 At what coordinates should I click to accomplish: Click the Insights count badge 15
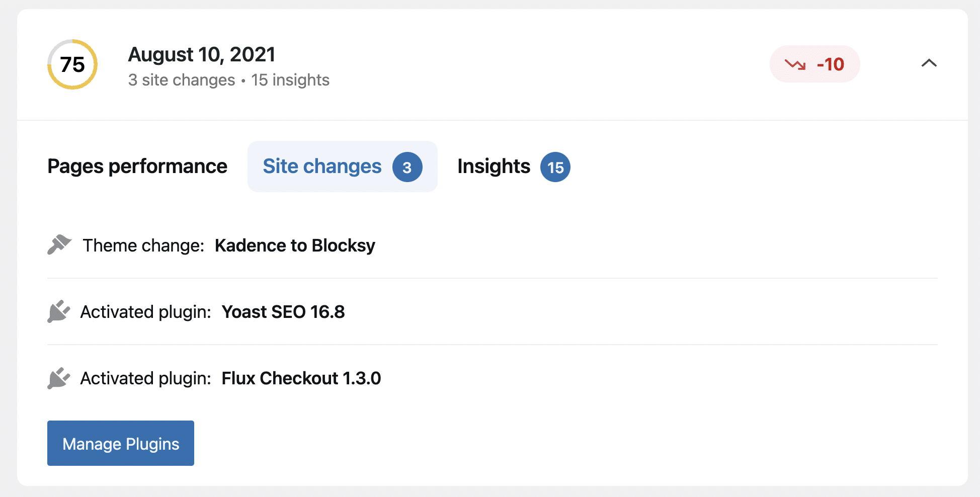click(555, 167)
